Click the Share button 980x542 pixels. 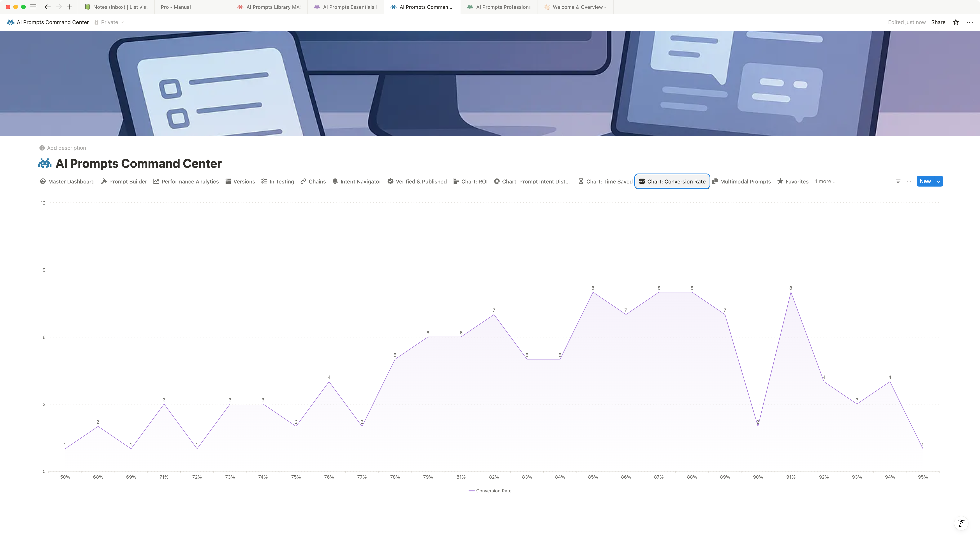pyautogui.click(x=938, y=22)
